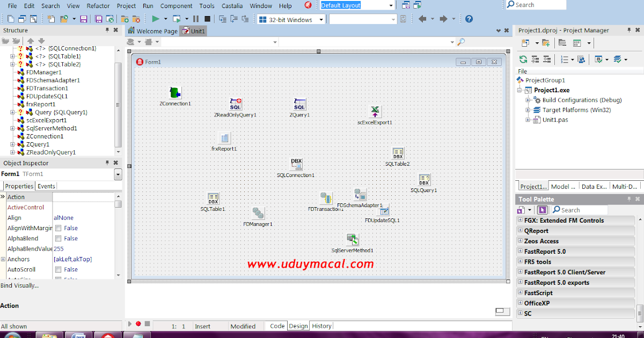Image resolution: width=644 pixels, height=338 pixels.
Task: Open the Refactor menu
Action: tap(98, 6)
